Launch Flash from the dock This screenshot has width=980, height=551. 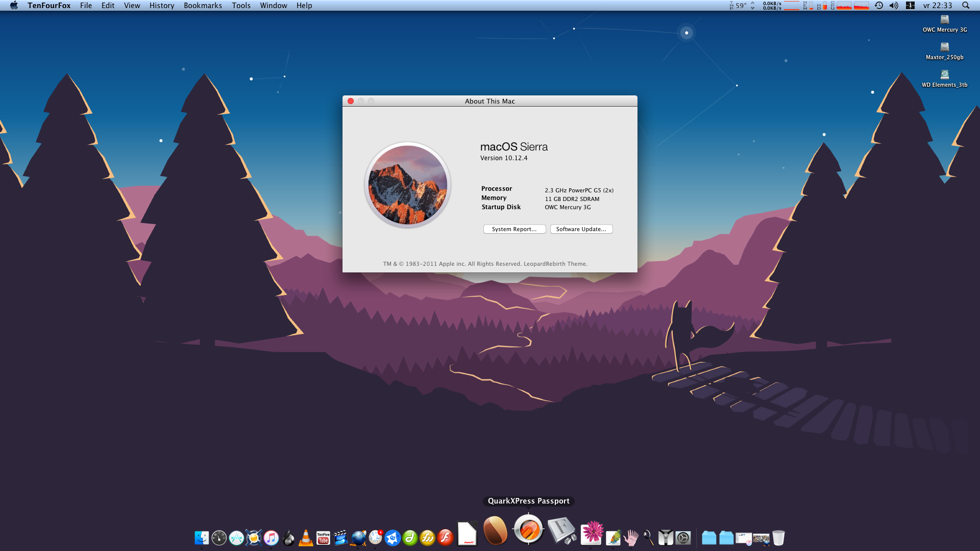coord(445,538)
